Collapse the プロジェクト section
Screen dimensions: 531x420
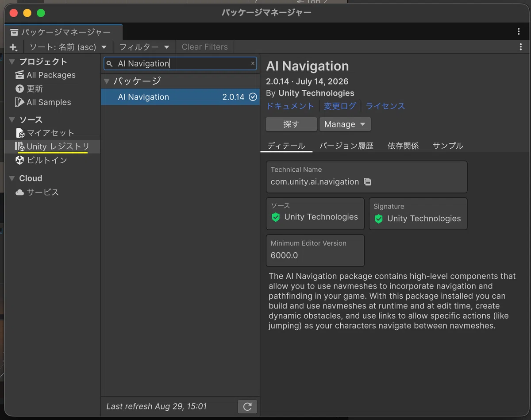pyautogui.click(x=12, y=62)
